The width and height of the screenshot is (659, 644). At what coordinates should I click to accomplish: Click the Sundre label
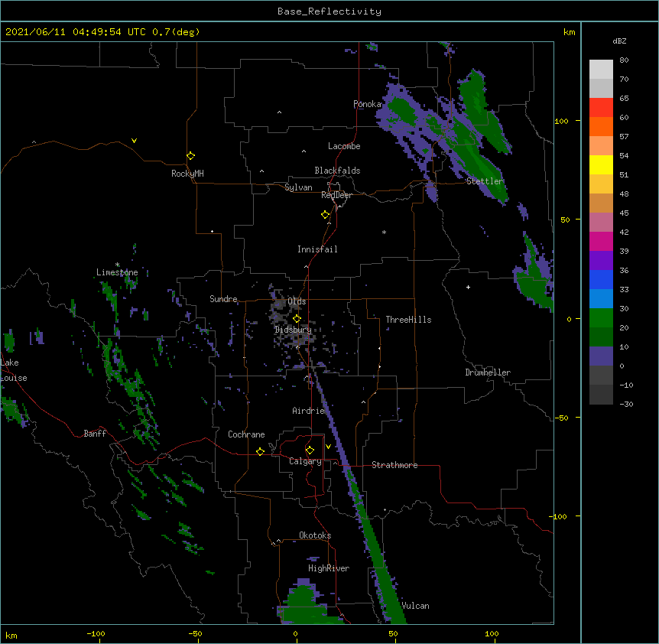click(223, 299)
